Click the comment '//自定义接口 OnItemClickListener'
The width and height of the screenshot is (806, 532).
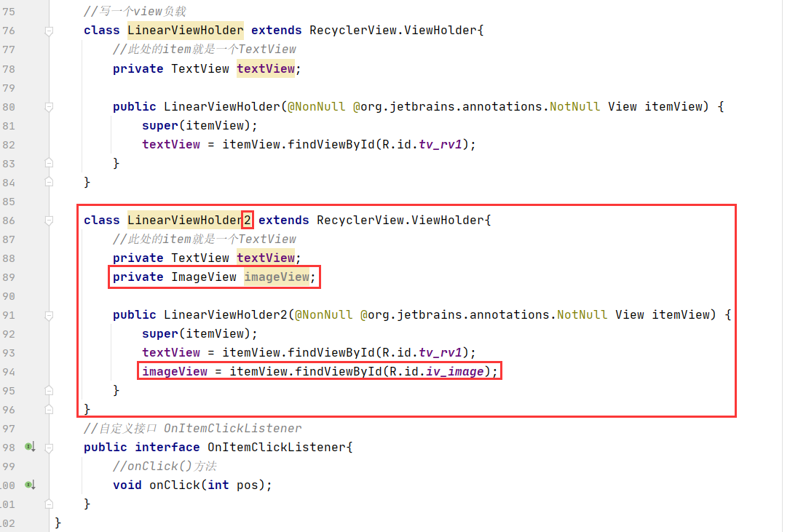click(x=193, y=429)
